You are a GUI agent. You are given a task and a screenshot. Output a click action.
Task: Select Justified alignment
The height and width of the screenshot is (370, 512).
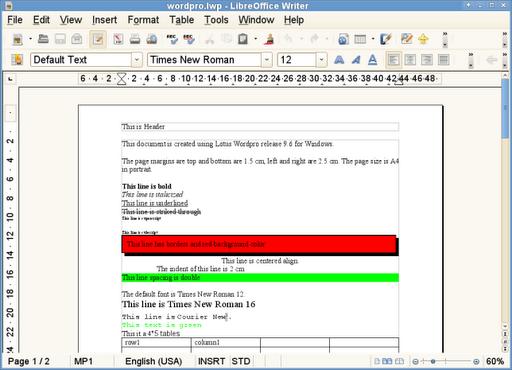444,60
